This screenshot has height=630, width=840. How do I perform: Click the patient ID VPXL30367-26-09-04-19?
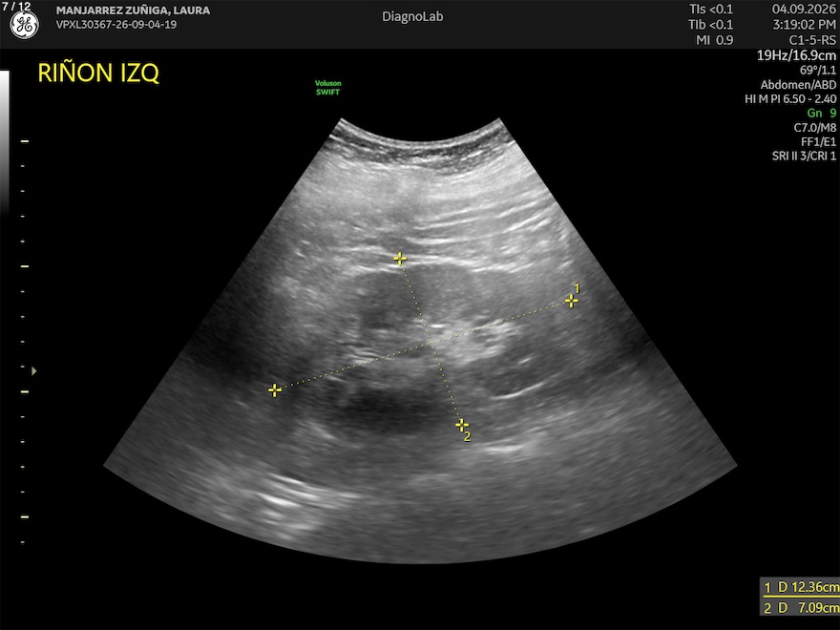116,25
